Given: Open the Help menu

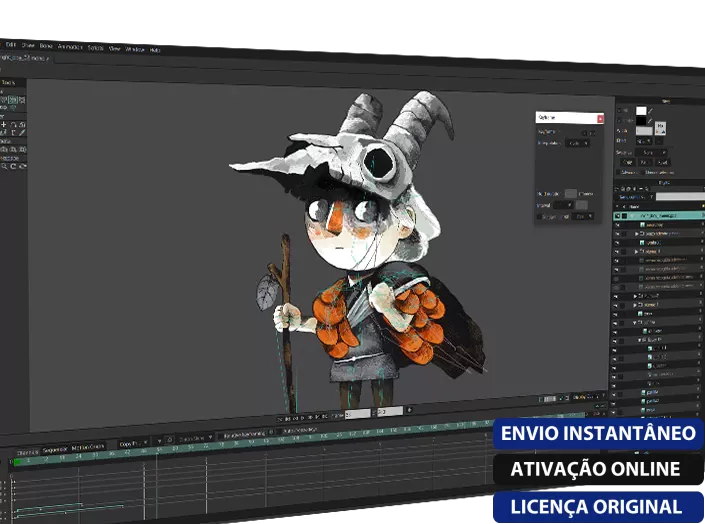Looking at the screenshot, I should point(155,50).
